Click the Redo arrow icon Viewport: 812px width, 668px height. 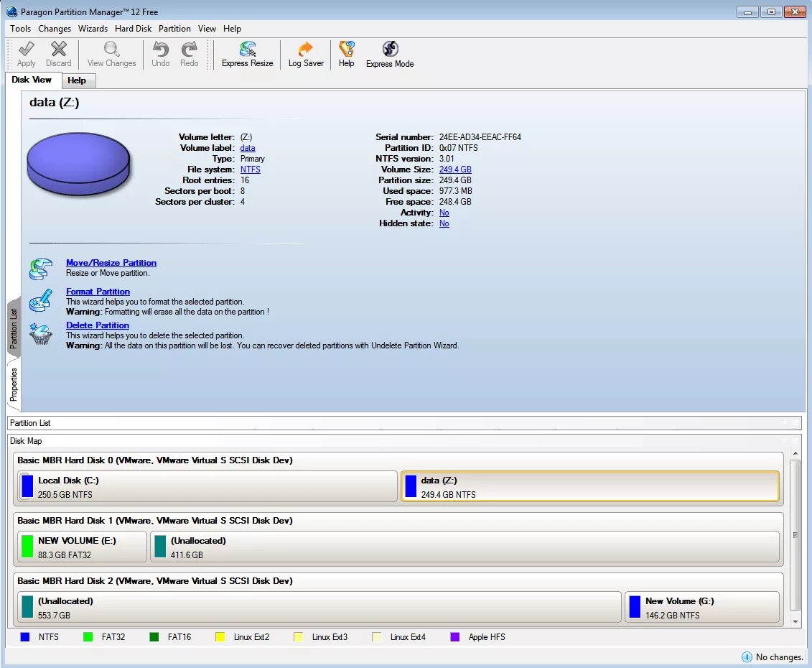coord(189,50)
